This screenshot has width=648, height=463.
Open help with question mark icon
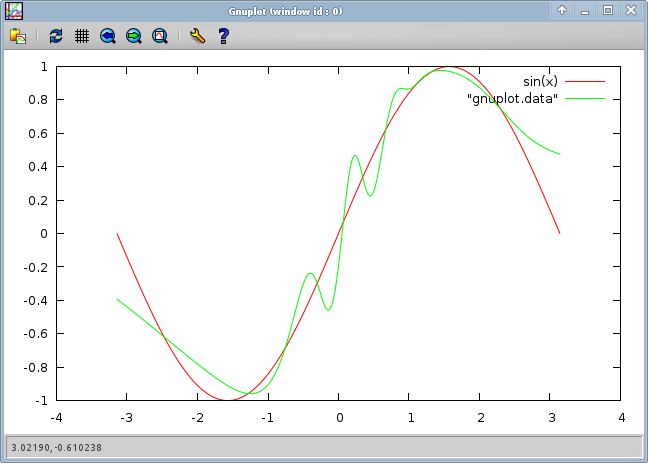coord(223,36)
